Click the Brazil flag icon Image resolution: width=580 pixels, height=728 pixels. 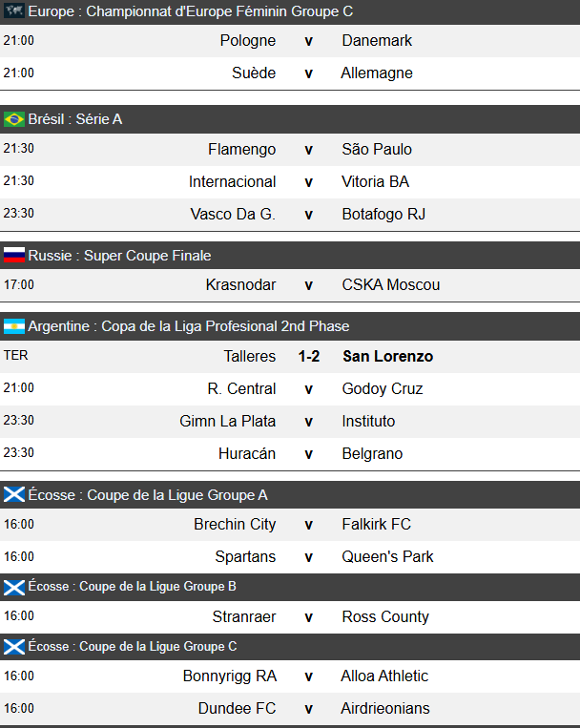tap(13, 119)
